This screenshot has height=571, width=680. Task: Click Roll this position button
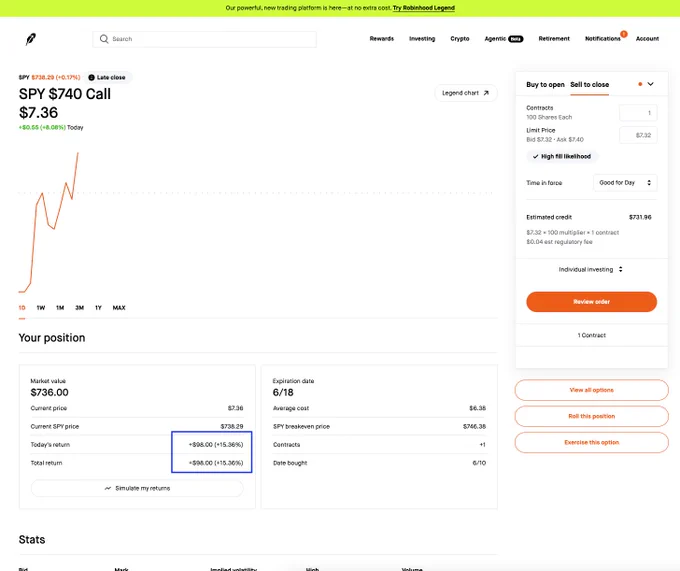[x=592, y=416]
